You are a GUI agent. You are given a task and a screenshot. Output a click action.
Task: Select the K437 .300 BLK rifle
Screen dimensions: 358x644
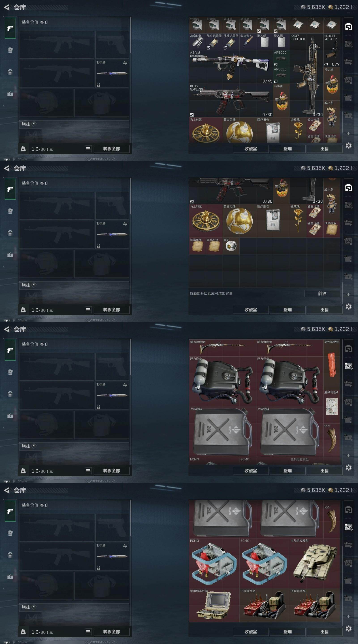(307, 76)
